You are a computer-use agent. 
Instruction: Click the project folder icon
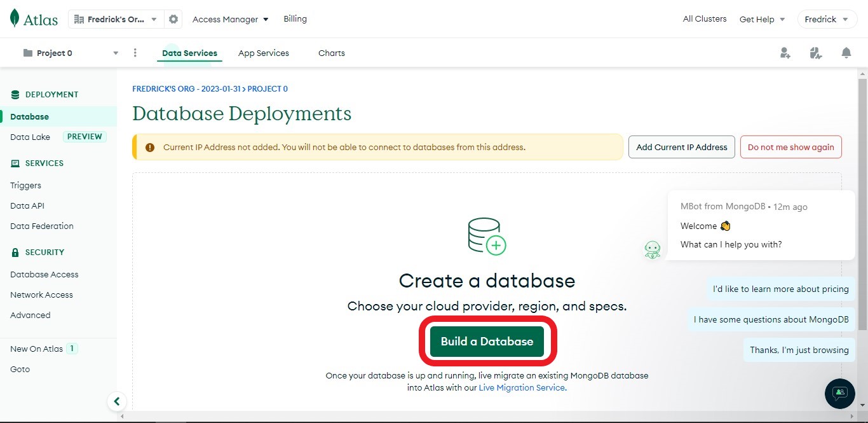[28, 53]
